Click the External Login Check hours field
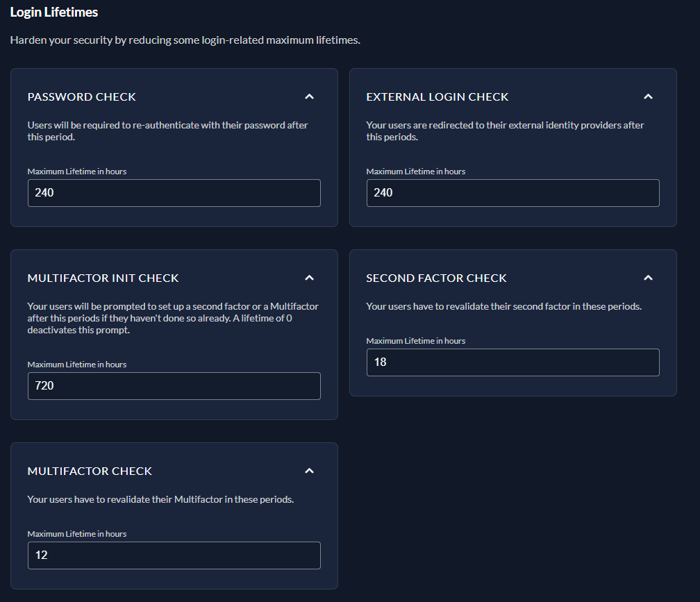This screenshot has width=700, height=602. (x=512, y=193)
